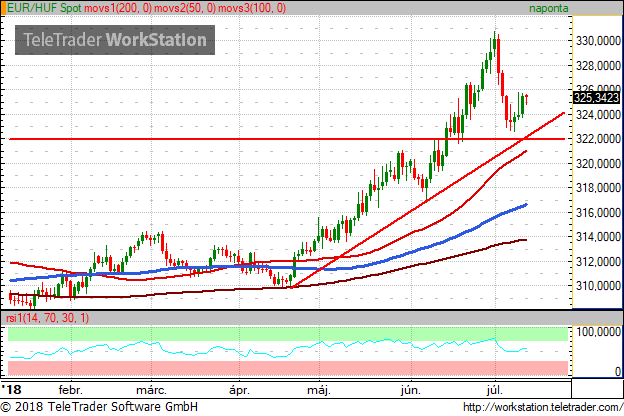The width and height of the screenshot is (624, 416).
Task: Click the 330,0000 price axis label
Action: click(598, 41)
